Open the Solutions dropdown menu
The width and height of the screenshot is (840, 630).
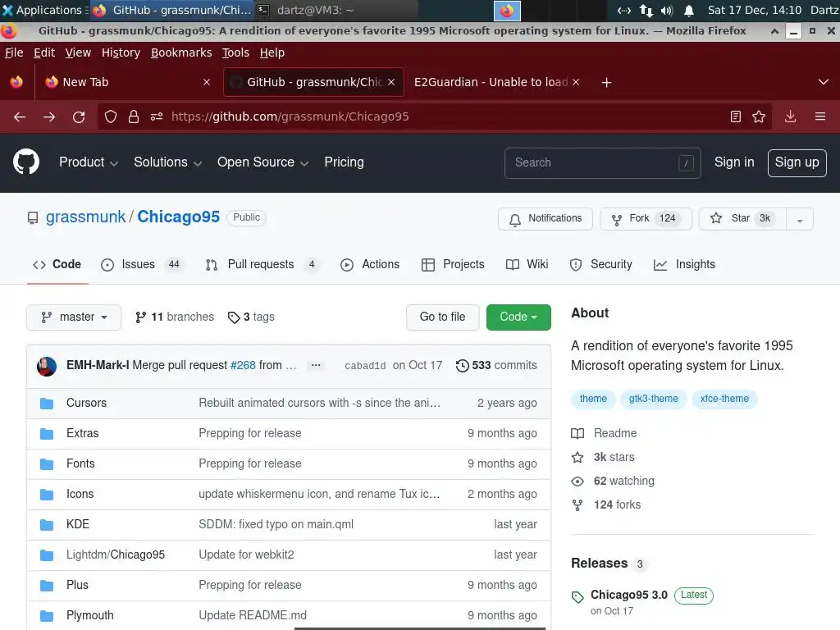pos(167,162)
